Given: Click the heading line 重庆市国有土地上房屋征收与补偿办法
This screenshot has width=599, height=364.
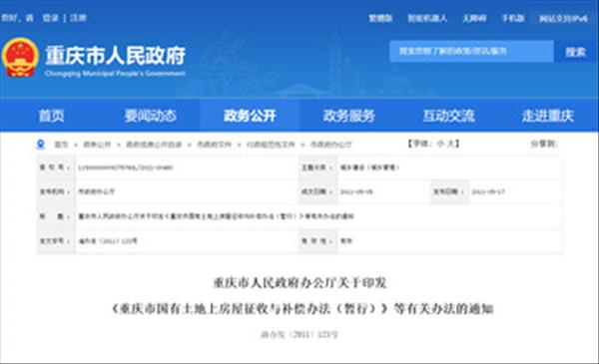Looking at the screenshot, I should [302, 308].
